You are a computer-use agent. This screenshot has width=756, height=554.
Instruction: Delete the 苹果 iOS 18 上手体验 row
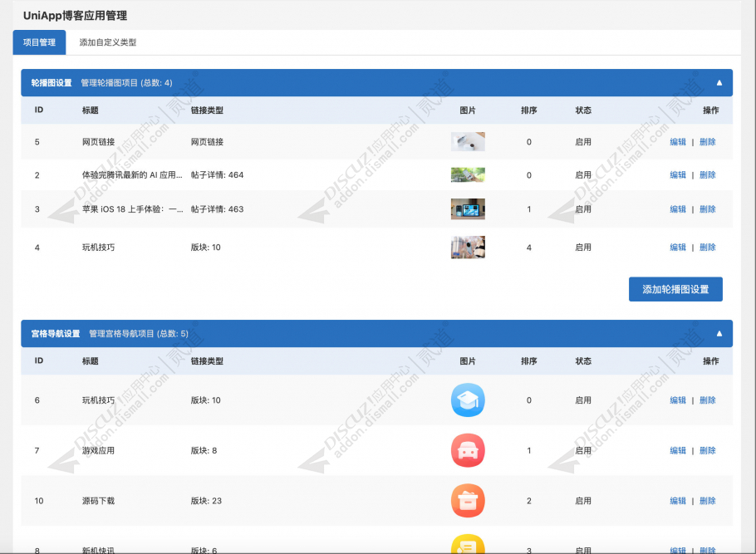(x=707, y=209)
